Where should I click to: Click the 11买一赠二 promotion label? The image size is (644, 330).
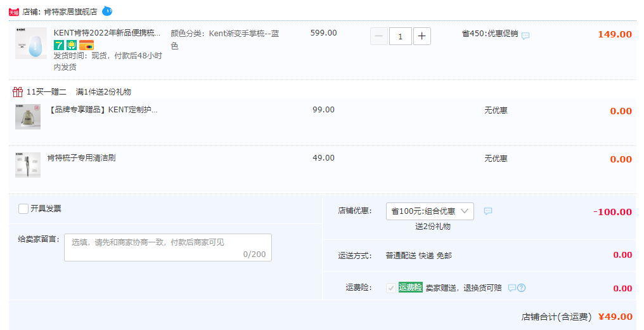point(46,91)
